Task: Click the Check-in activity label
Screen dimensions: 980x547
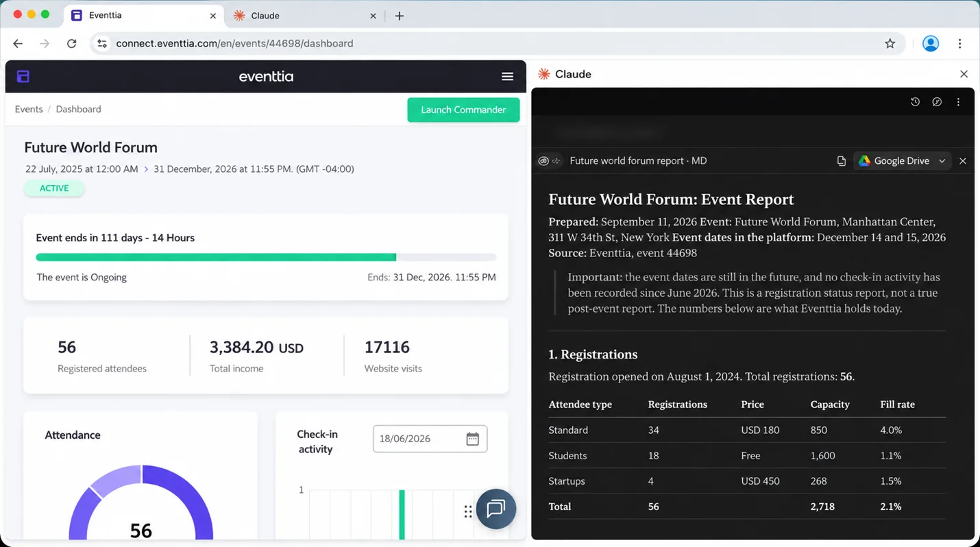Action: click(317, 442)
